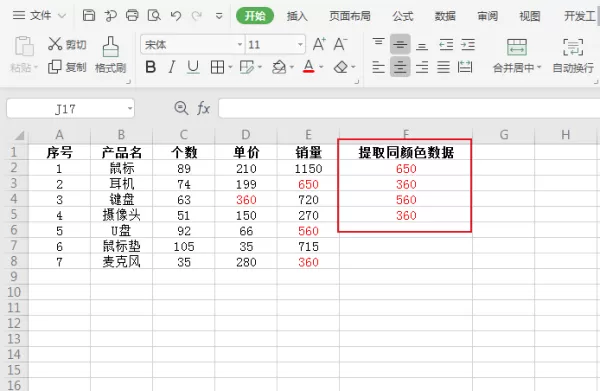Click the Copy (复制) button
The height and width of the screenshot is (391, 600).
pos(67,67)
